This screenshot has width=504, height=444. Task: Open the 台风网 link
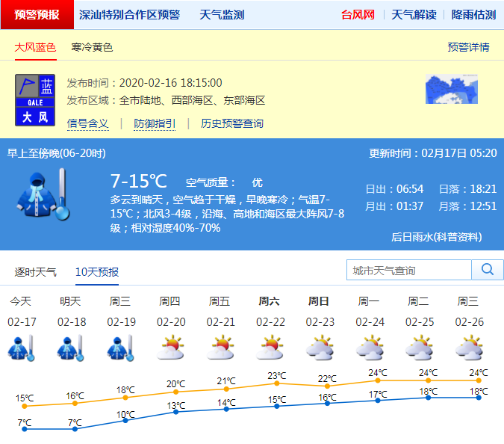[x=358, y=14]
